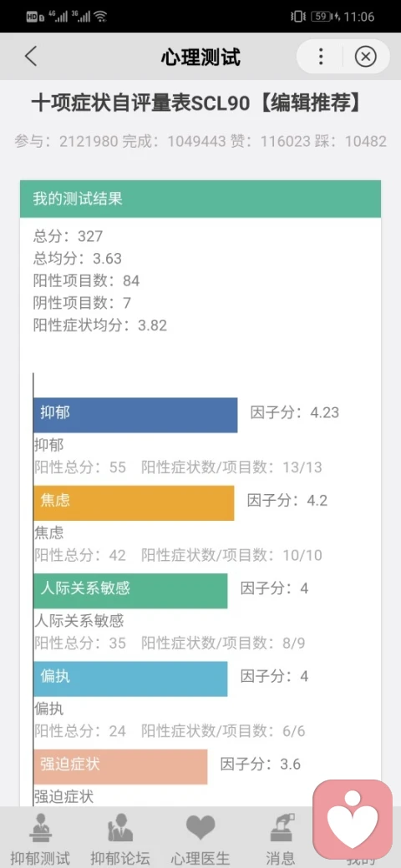Close the mini program with X icon
This screenshot has width=401, height=868.
click(x=365, y=57)
